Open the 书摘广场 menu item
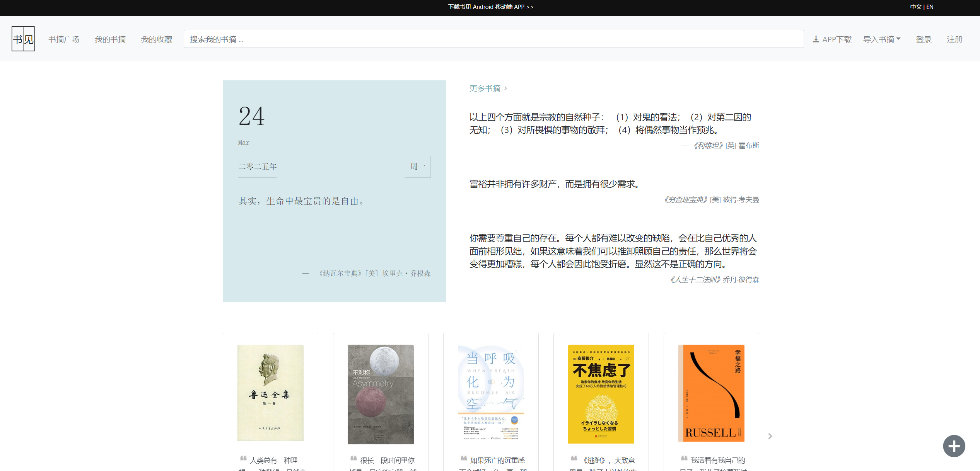The height and width of the screenshot is (471, 980). click(64, 39)
